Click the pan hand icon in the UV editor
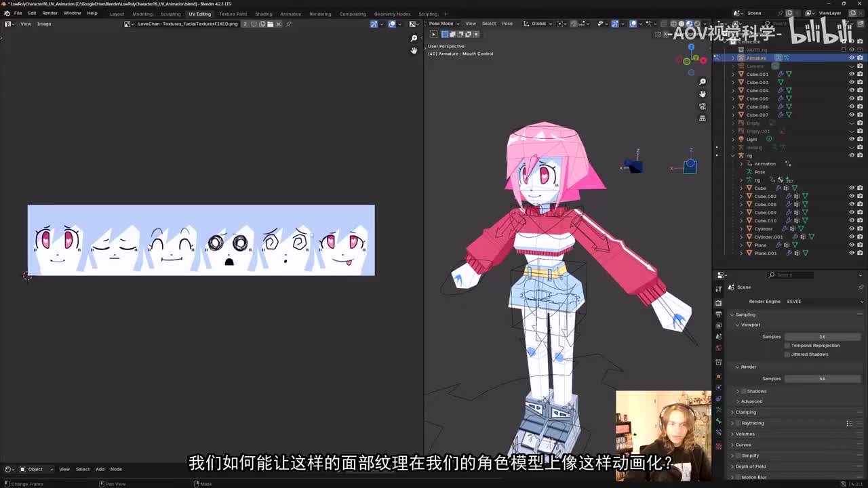 click(x=414, y=50)
